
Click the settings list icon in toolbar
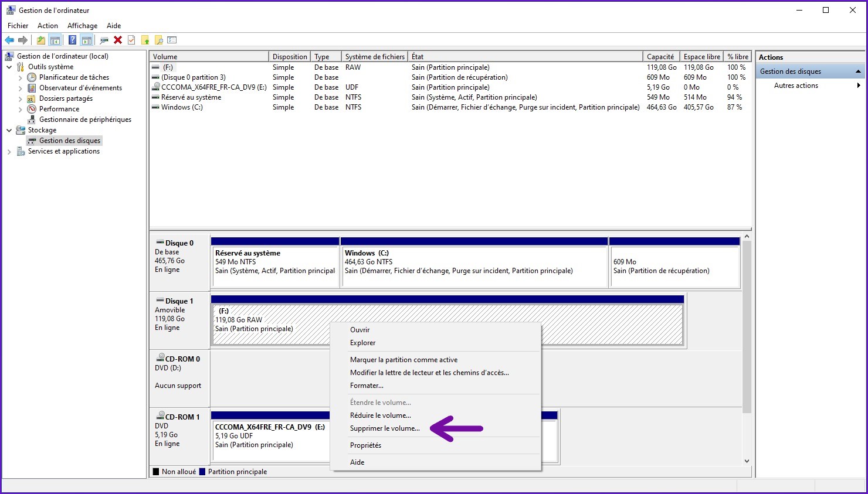172,40
